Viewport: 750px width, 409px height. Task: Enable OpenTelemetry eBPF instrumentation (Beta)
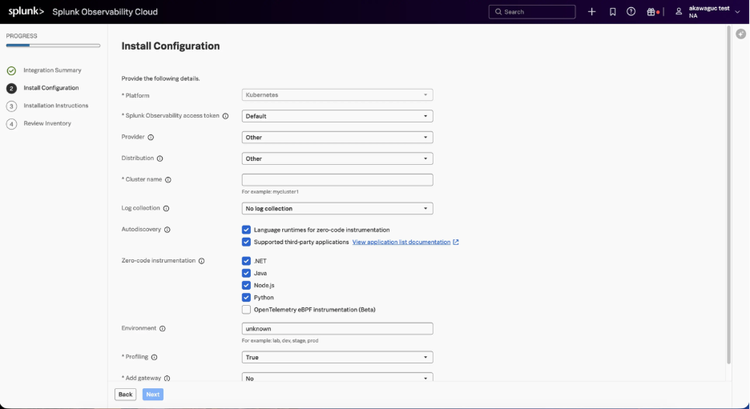click(x=246, y=310)
